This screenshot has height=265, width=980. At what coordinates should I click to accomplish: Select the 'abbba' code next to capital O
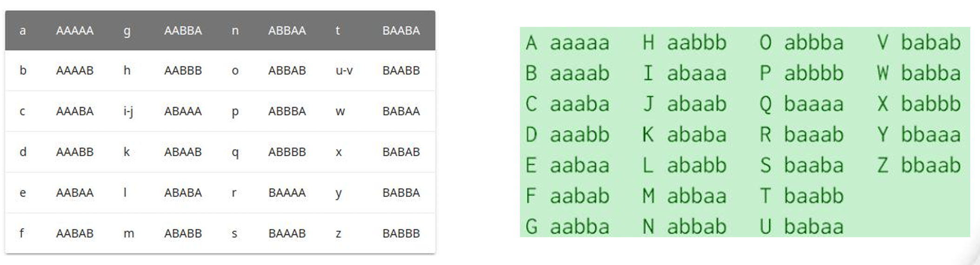coord(813,43)
